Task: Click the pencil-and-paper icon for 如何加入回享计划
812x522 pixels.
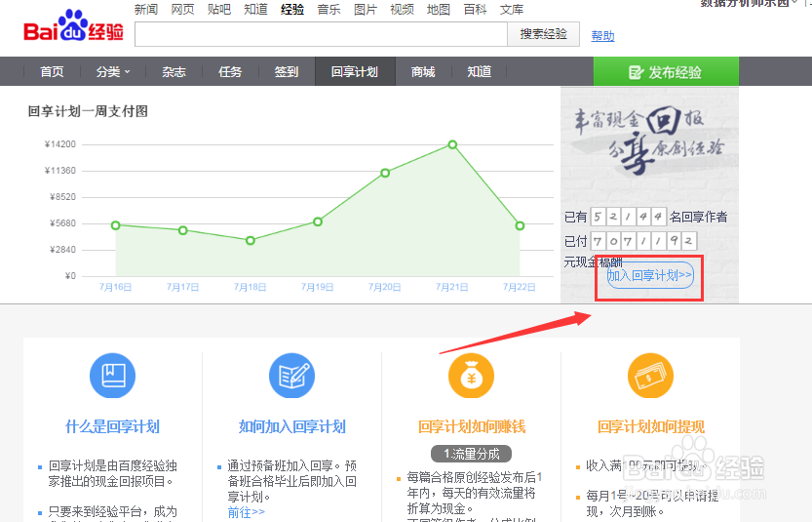Action: coord(292,376)
